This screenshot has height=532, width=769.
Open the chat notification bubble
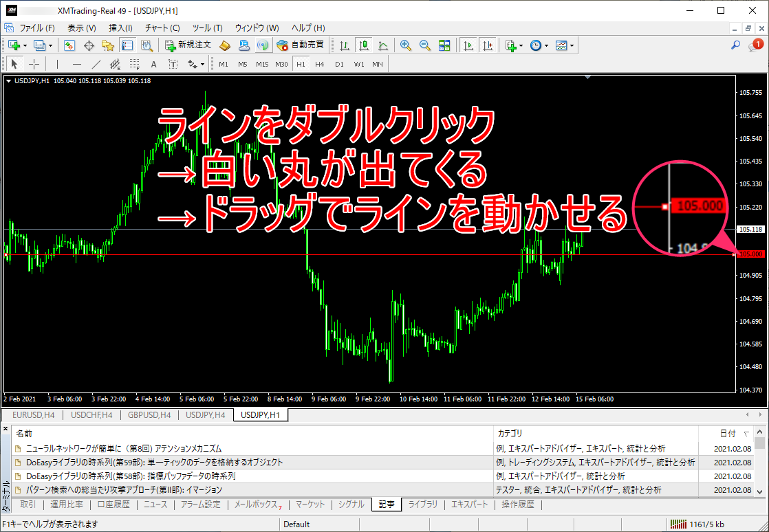[x=755, y=45]
